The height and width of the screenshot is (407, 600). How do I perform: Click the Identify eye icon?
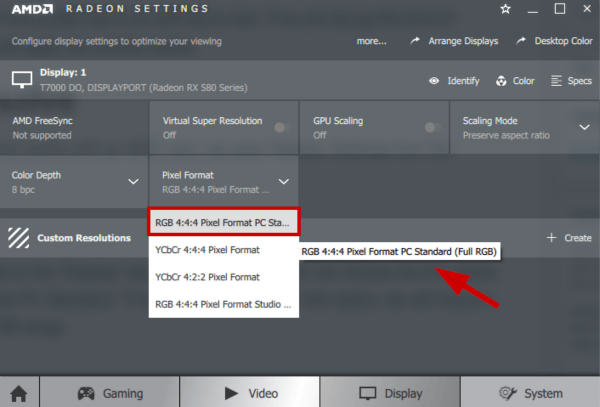coord(434,81)
